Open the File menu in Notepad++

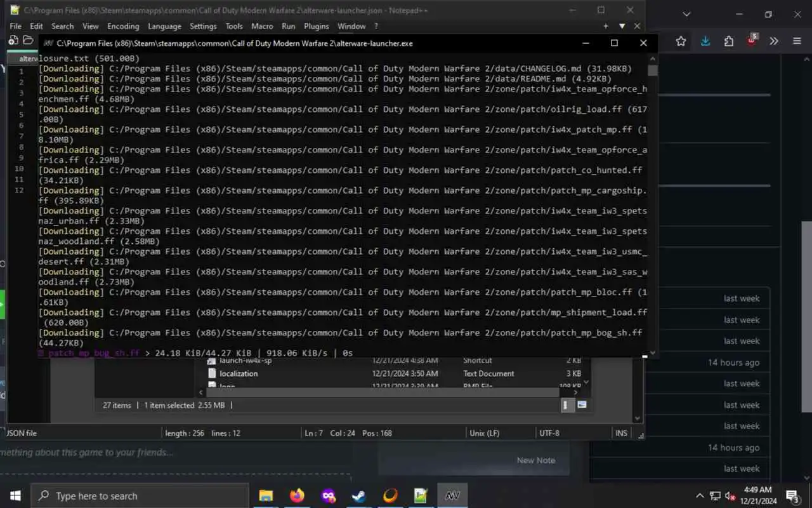coord(16,26)
